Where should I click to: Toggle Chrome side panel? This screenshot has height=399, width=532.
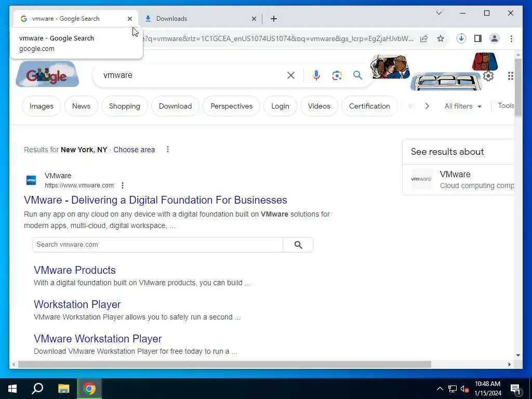(x=478, y=38)
